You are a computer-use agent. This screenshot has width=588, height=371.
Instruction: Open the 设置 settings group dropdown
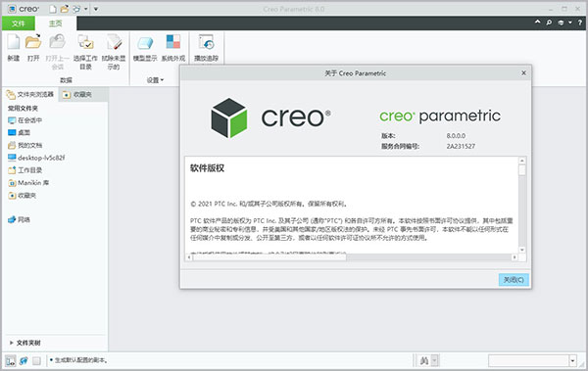click(155, 80)
